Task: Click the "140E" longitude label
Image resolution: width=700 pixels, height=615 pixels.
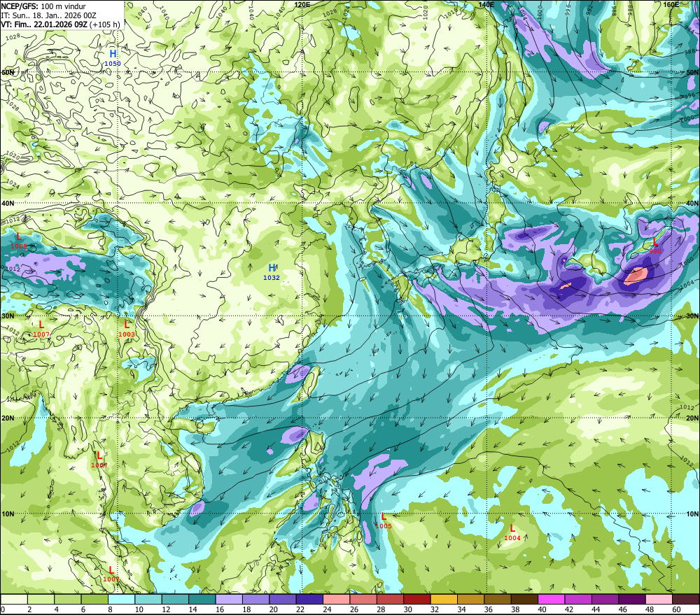Action: 486,4
